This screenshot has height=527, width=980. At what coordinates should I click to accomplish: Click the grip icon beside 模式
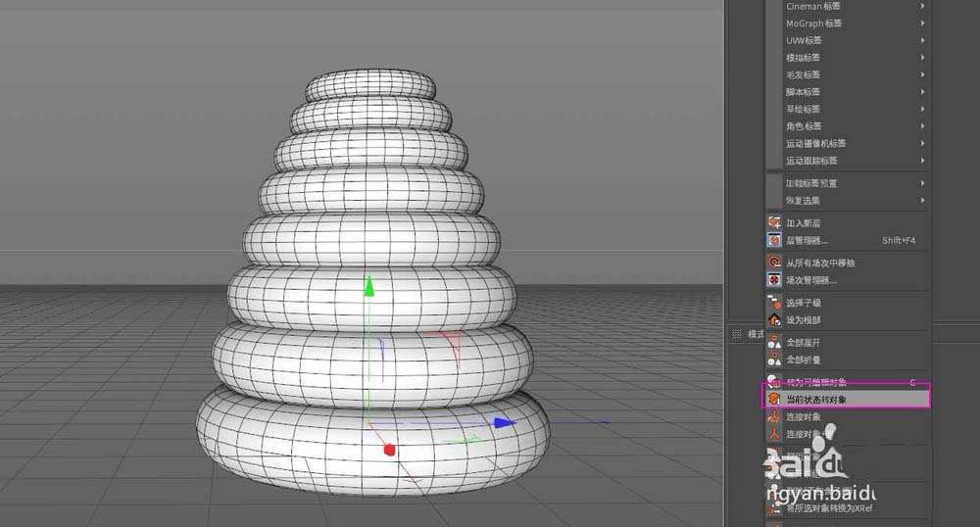pyautogui.click(x=736, y=334)
